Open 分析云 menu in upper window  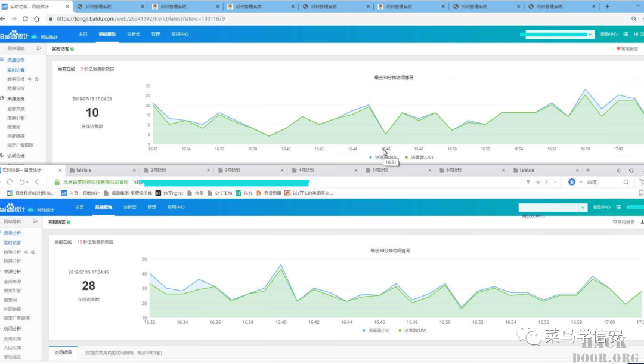tap(134, 34)
